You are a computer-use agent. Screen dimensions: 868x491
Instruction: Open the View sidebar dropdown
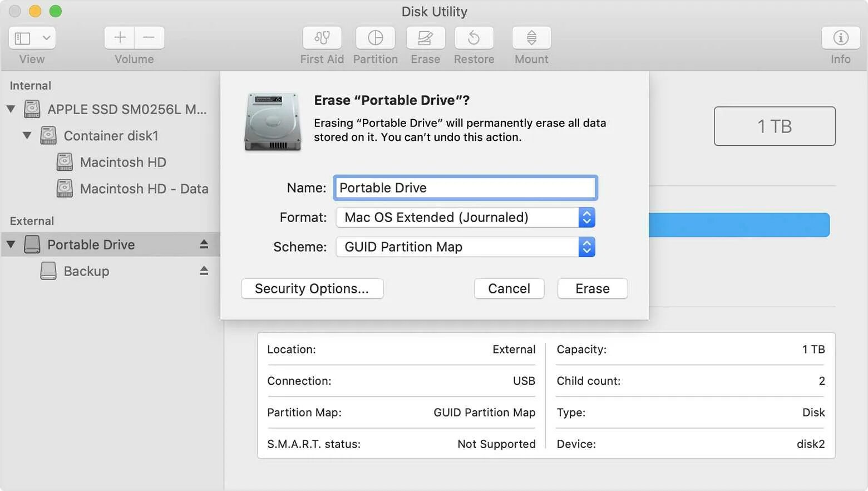[x=32, y=38]
